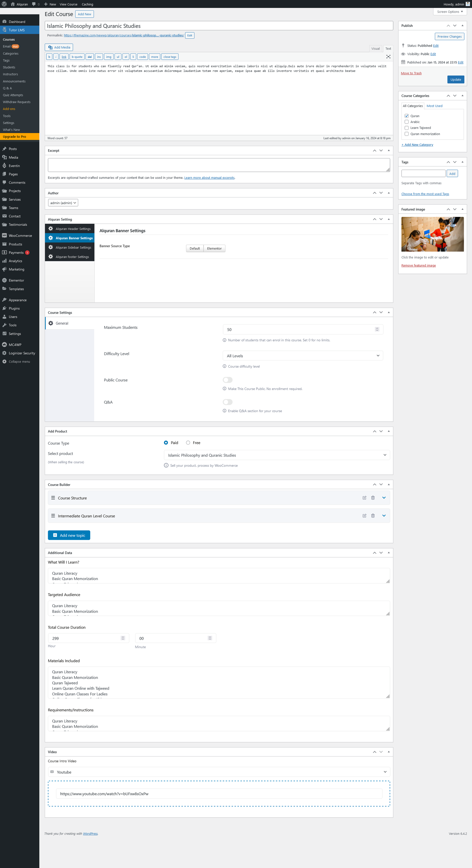Choose Elementor banner source type
The height and width of the screenshot is (868, 472).
214,248
